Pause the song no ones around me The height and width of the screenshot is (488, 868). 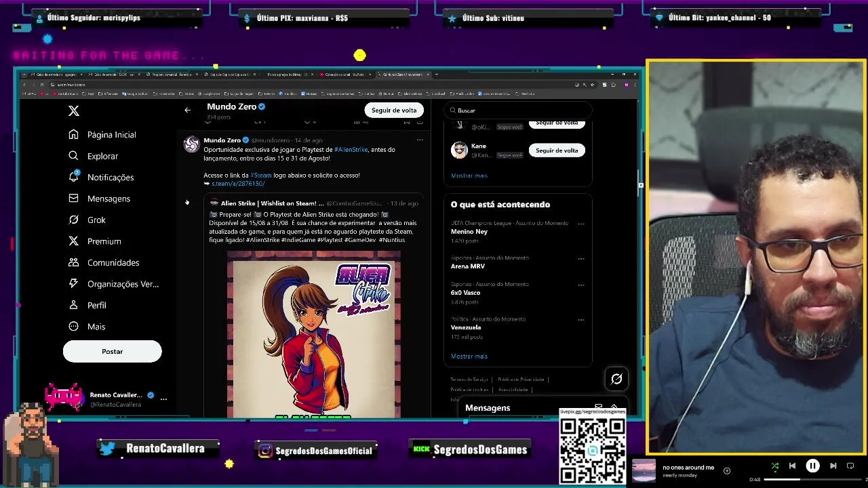pyautogui.click(x=812, y=466)
